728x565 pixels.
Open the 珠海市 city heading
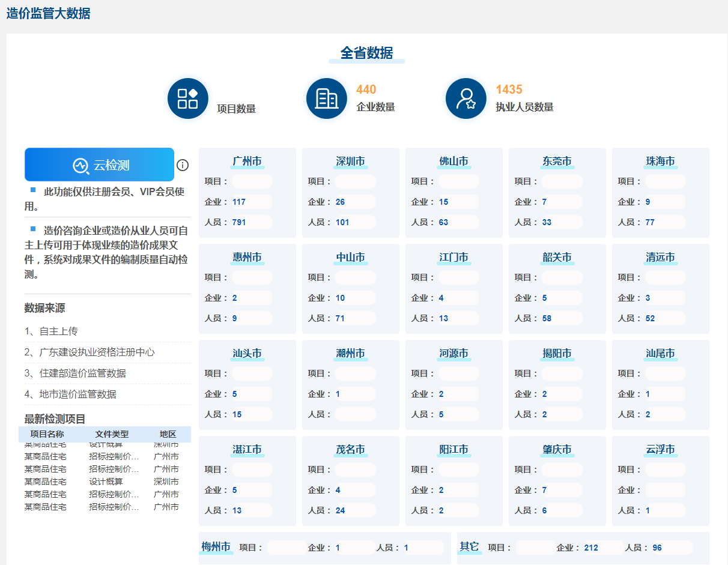click(660, 162)
